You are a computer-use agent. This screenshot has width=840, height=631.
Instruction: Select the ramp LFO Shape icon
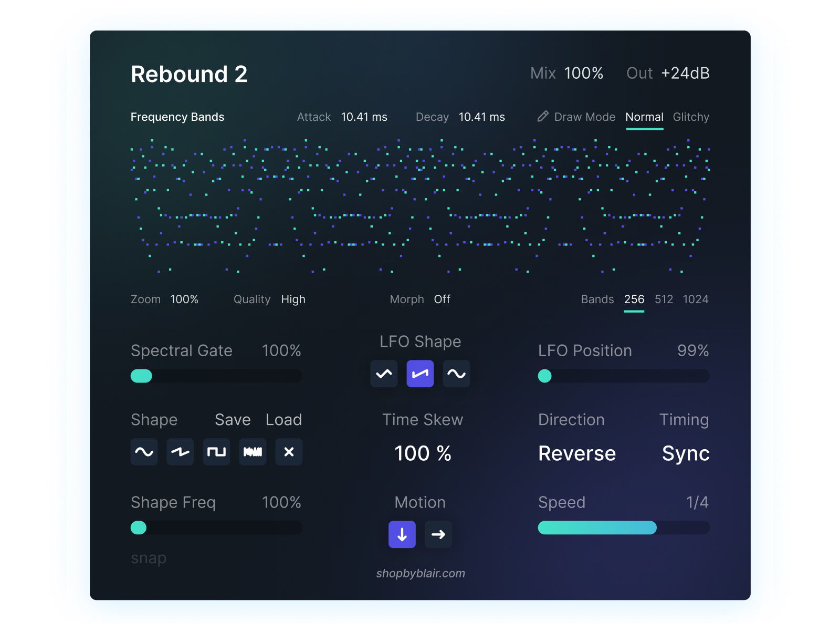(420, 374)
